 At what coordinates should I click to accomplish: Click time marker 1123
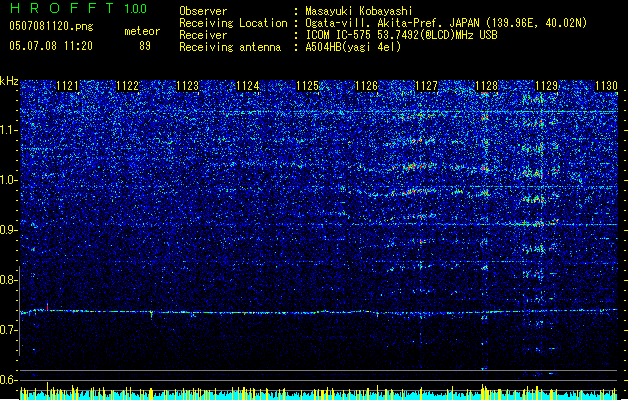click(187, 86)
